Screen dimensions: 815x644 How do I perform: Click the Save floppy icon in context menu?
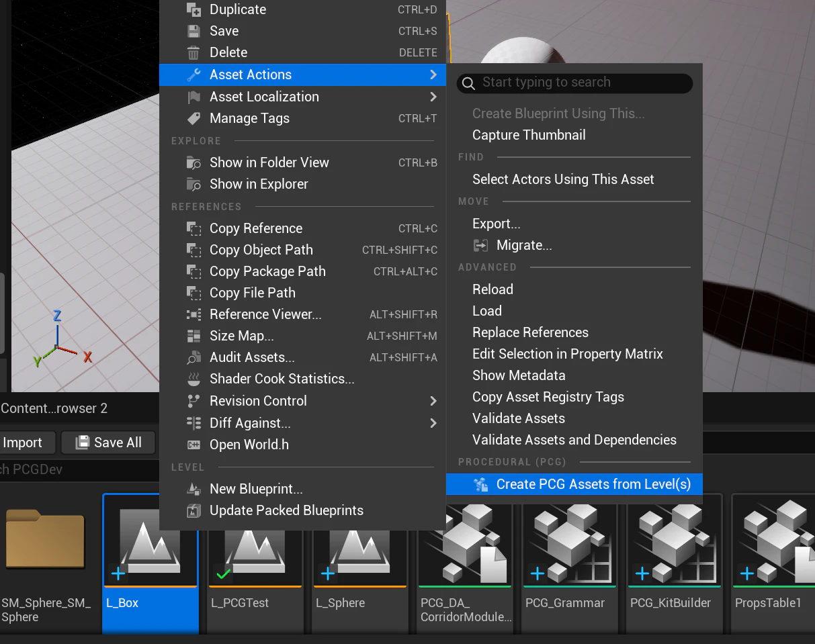194,31
